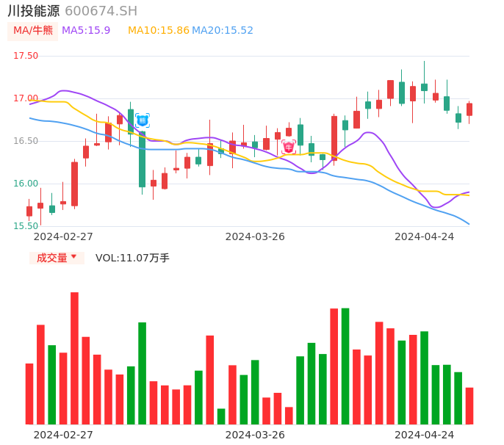Open the 川投能源 stock name link
Image resolution: width=504 pixels, height=445 pixels.
tap(34, 11)
